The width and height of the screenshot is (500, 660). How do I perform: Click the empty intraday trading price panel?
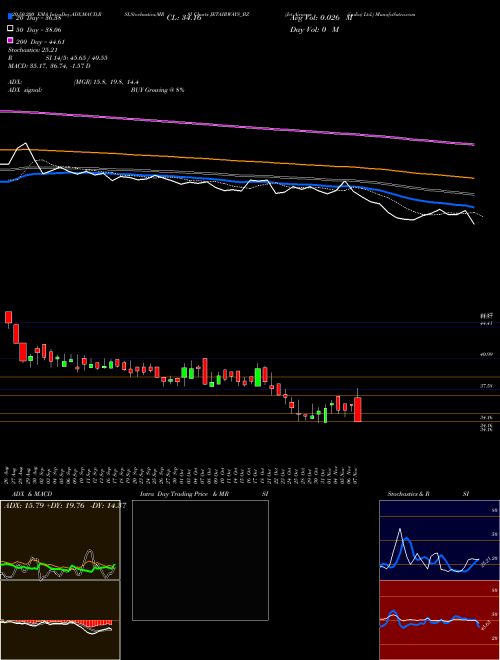pos(200,560)
